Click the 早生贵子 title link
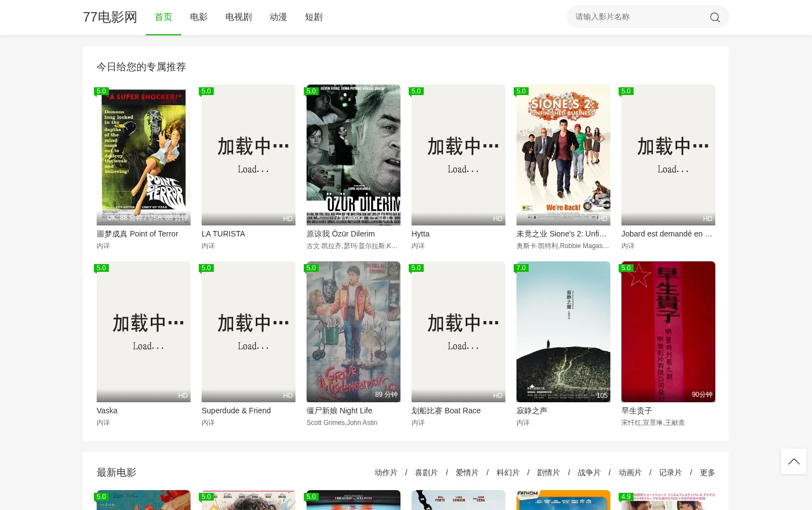Image resolution: width=812 pixels, height=510 pixels. [x=637, y=411]
